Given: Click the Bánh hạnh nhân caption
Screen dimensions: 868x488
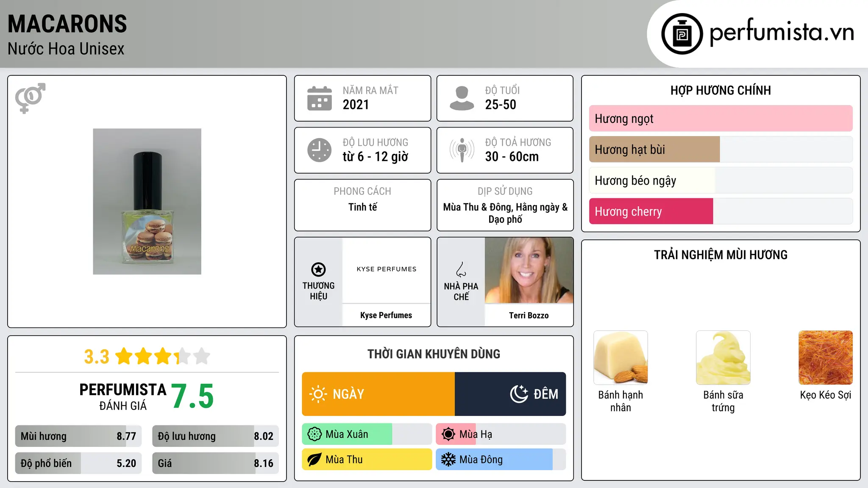Looking at the screenshot, I should (x=620, y=401).
